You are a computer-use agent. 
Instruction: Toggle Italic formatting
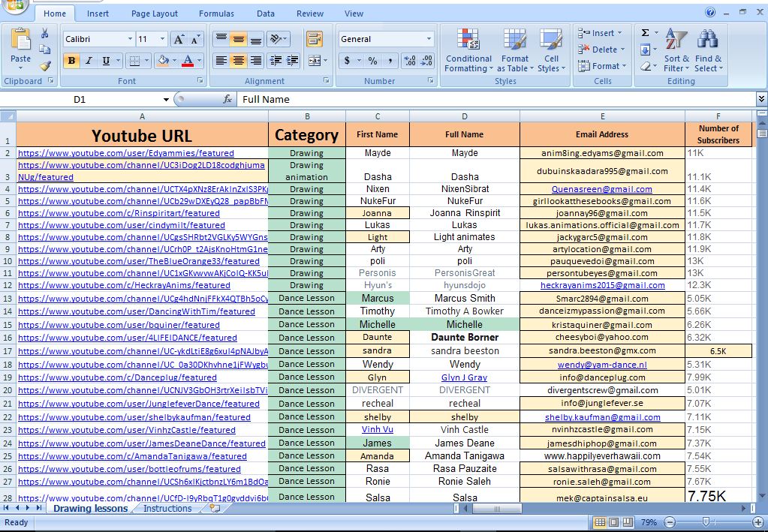pyautogui.click(x=89, y=61)
